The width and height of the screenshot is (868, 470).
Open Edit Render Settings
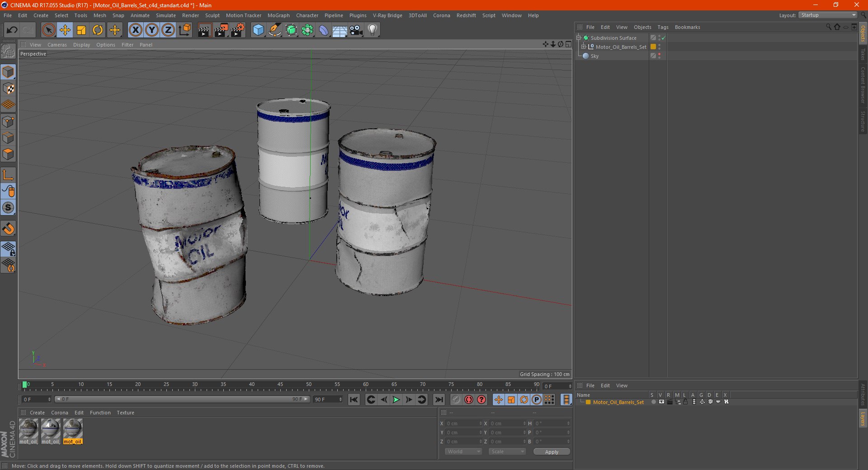(238, 30)
